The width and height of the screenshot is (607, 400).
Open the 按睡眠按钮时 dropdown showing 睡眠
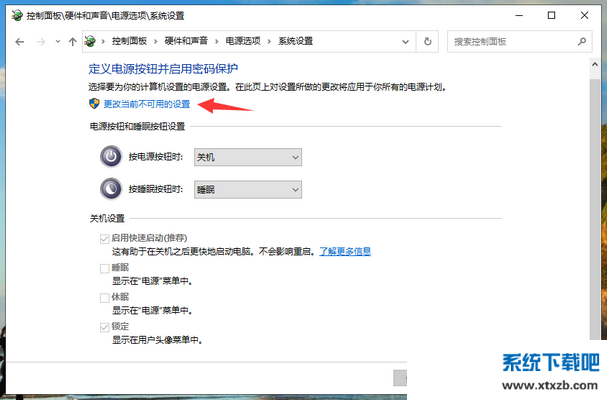(247, 189)
